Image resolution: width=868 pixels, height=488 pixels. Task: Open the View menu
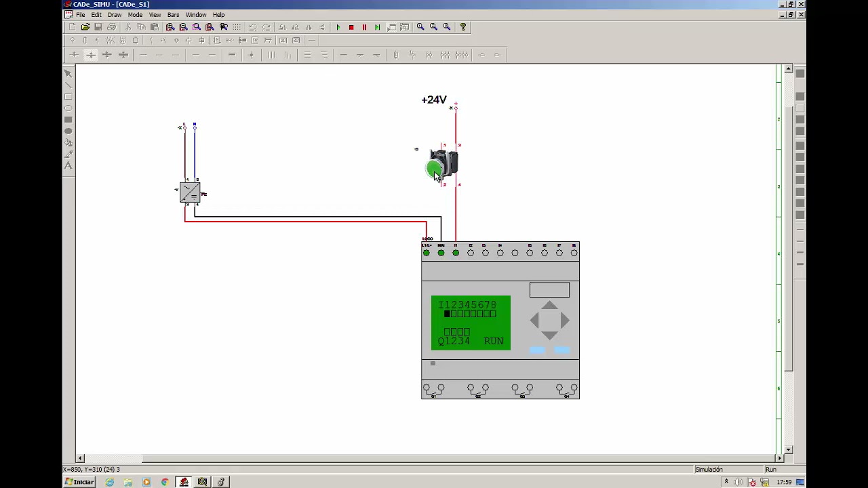155,15
